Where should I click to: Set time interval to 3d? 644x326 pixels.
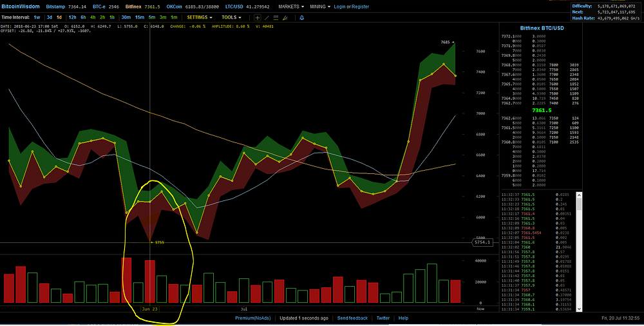(x=50, y=17)
